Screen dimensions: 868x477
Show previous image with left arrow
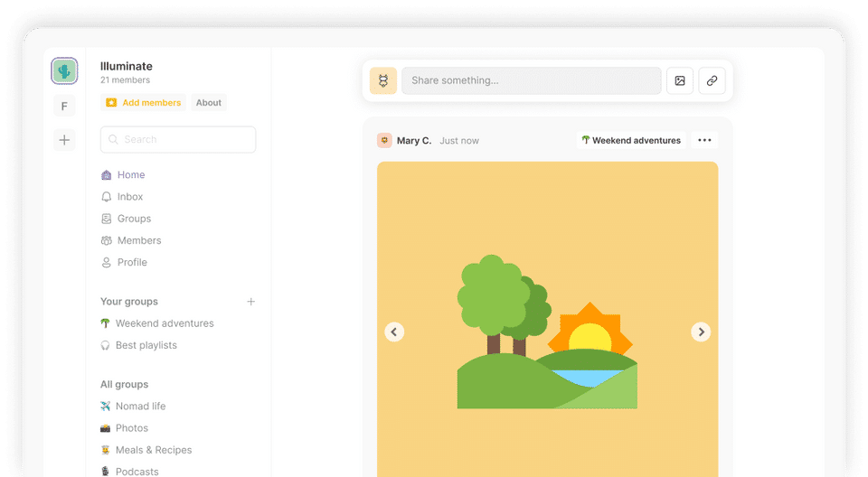coord(394,332)
